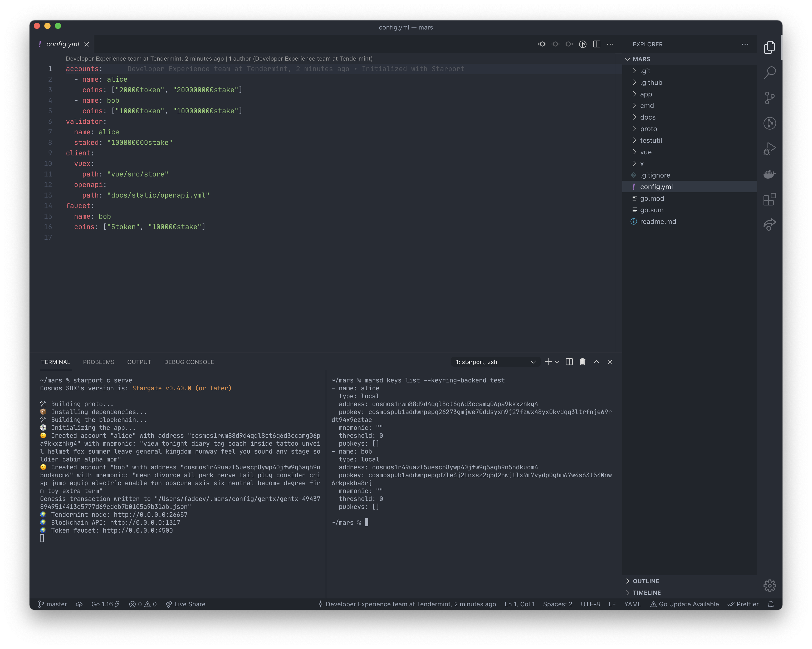Expand the OUTLINE section in Explorer
Viewport: 812px width, 649px height.
(645, 581)
